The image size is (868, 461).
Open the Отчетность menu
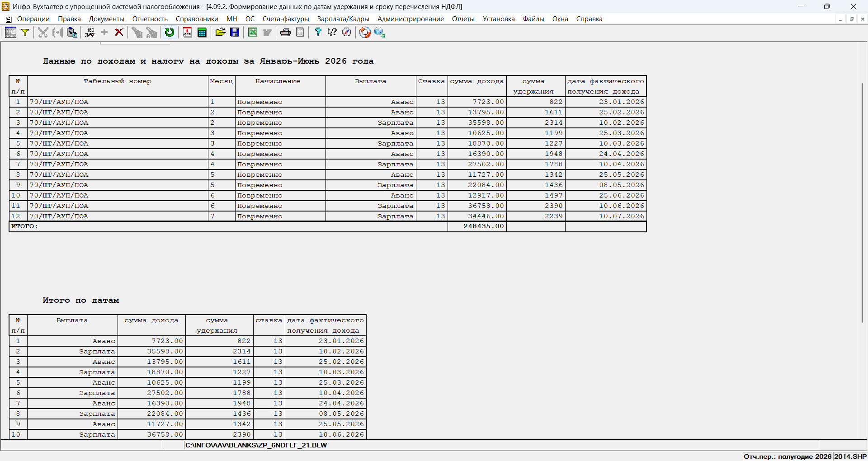(150, 19)
